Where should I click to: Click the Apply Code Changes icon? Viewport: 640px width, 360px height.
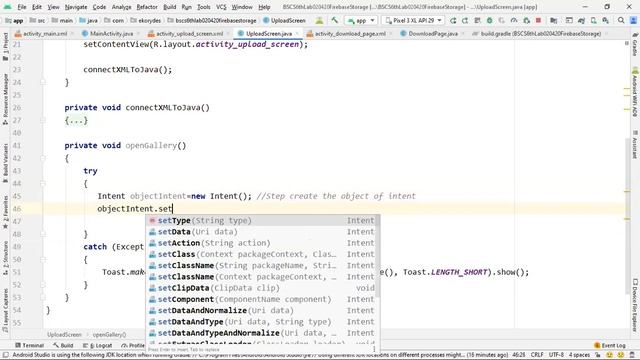[x=477, y=20]
